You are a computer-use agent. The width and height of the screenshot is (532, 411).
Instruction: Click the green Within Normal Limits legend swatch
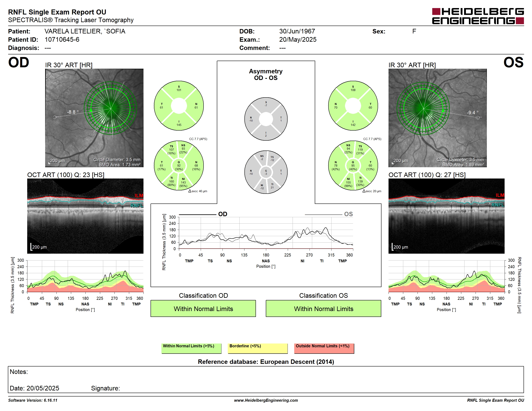point(191,348)
